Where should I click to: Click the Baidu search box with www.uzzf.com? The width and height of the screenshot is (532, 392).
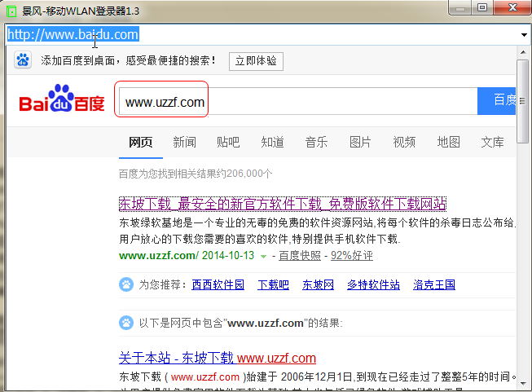[x=298, y=101]
